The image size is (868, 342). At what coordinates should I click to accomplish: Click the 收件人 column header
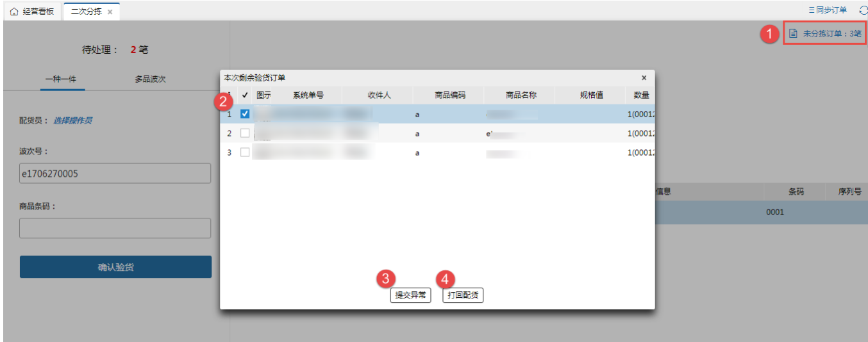click(379, 95)
